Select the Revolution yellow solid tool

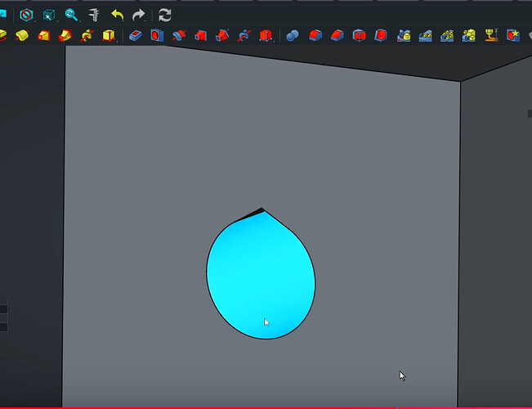pyautogui.click(x=22, y=35)
